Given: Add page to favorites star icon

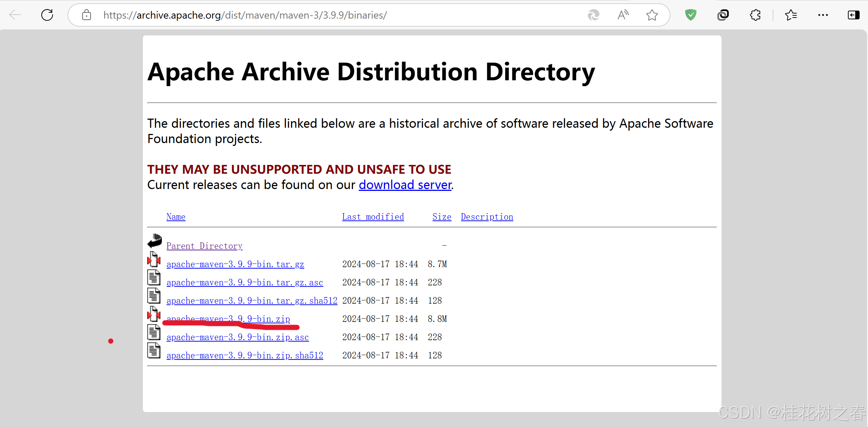Looking at the screenshot, I should (x=652, y=15).
